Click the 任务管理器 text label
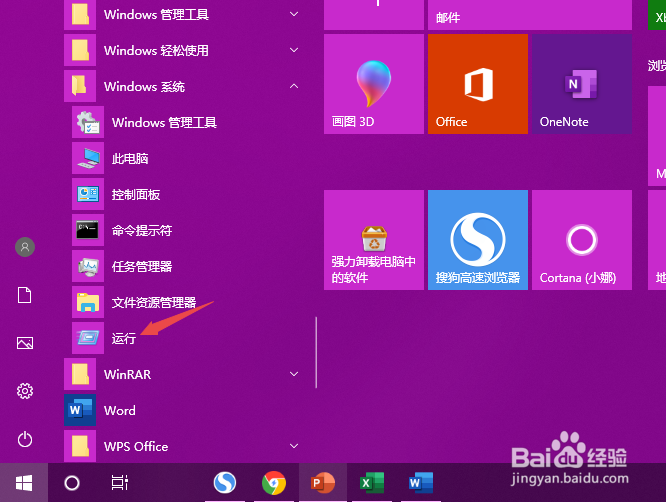The image size is (666, 502). pyautogui.click(x=142, y=266)
